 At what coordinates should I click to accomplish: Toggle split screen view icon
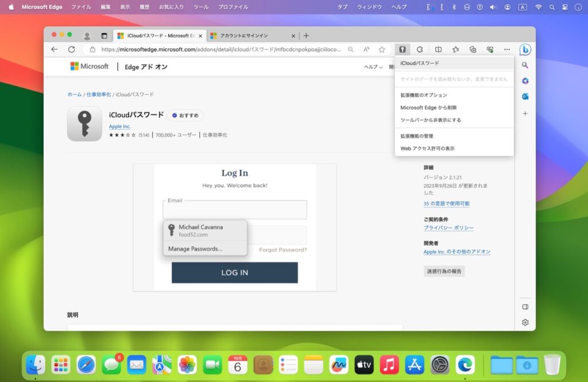438,49
